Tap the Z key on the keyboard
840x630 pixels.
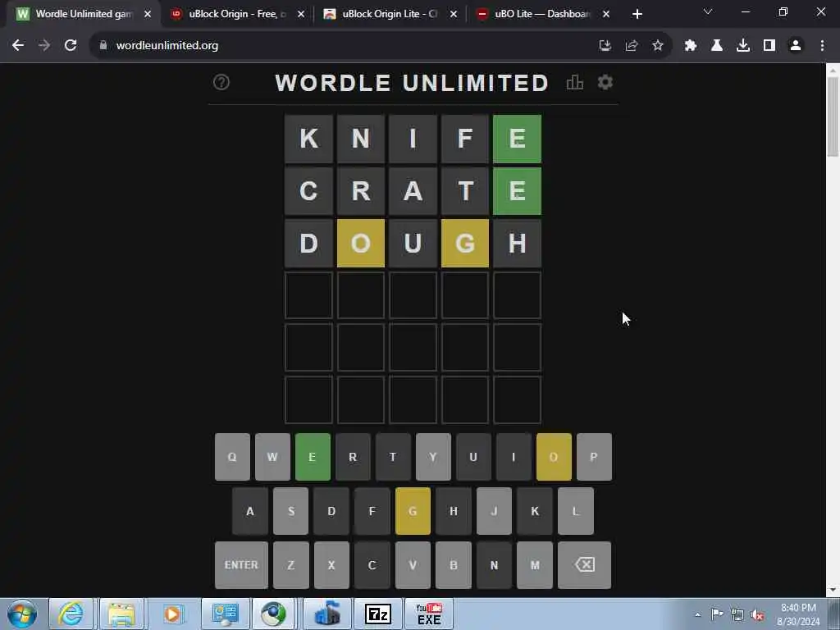click(x=291, y=565)
